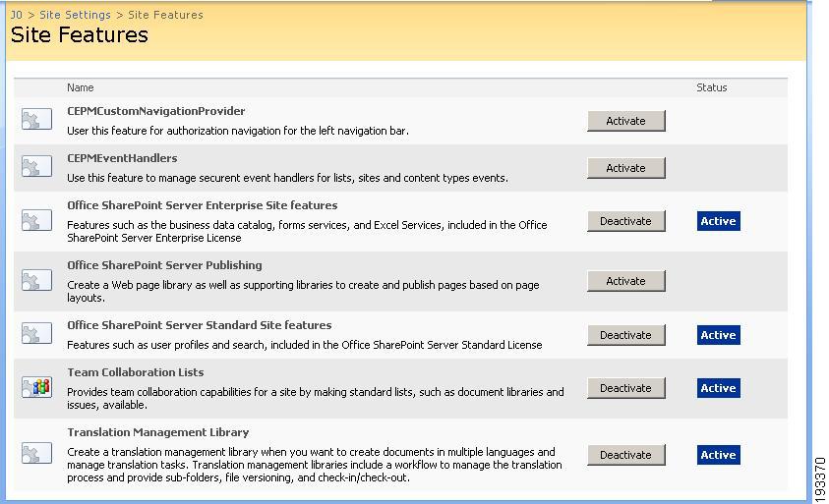Image resolution: width=829 pixels, height=504 pixels.
Task: Click the Translation Management Library feature icon
Action: tap(36, 453)
